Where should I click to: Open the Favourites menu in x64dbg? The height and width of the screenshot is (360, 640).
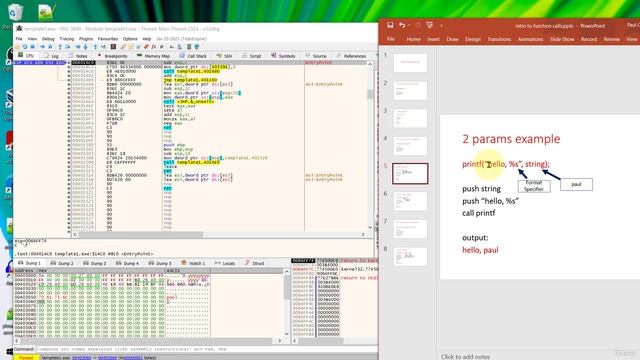[108, 39]
